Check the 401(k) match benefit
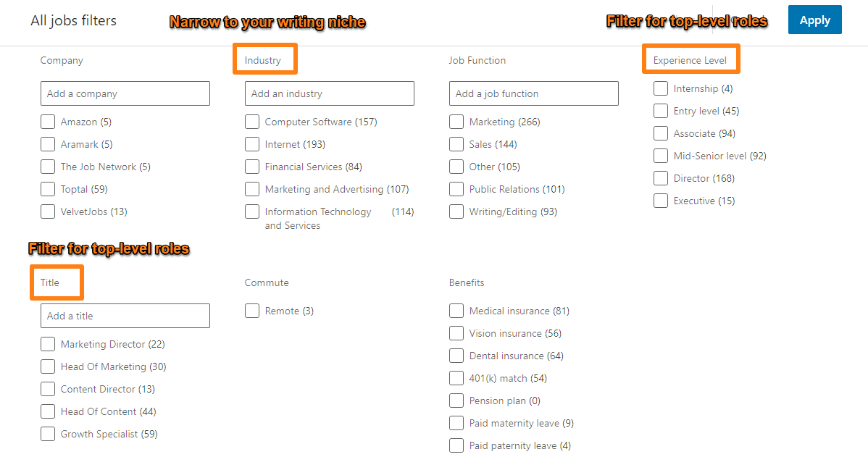Screen dimensions: 868x457 (x=456, y=378)
